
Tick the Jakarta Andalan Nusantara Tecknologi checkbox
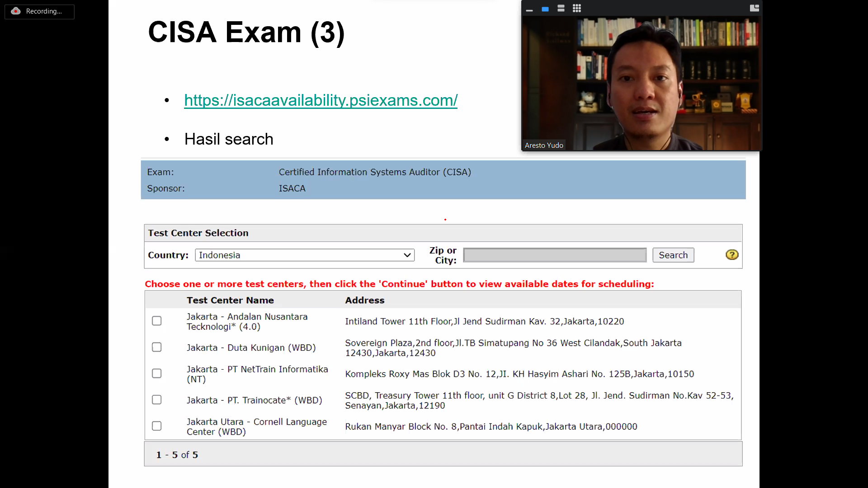point(157,321)
